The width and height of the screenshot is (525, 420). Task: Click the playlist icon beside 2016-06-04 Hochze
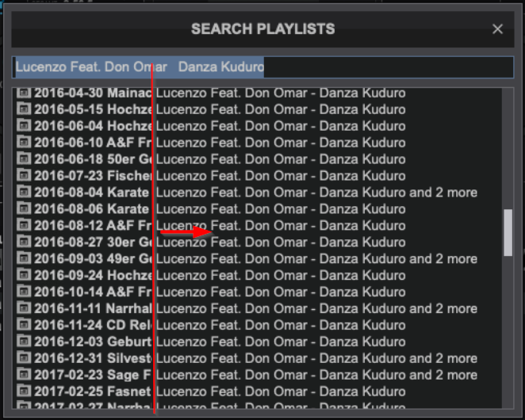click(23, 126)
